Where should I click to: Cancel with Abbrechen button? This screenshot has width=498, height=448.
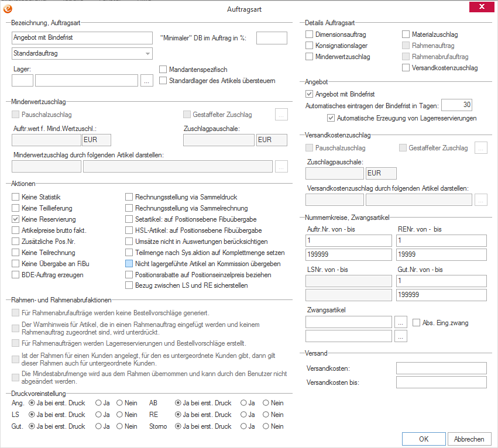[x=469, y=439]
